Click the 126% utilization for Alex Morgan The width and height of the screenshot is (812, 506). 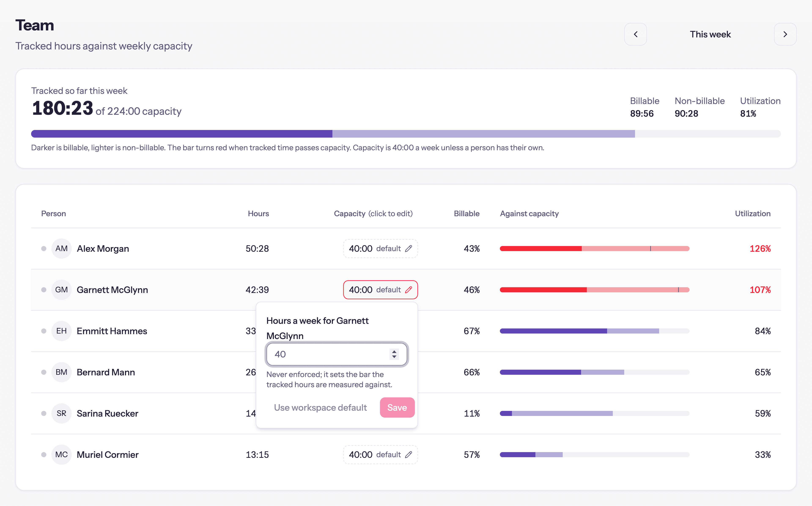click(760, 249)
